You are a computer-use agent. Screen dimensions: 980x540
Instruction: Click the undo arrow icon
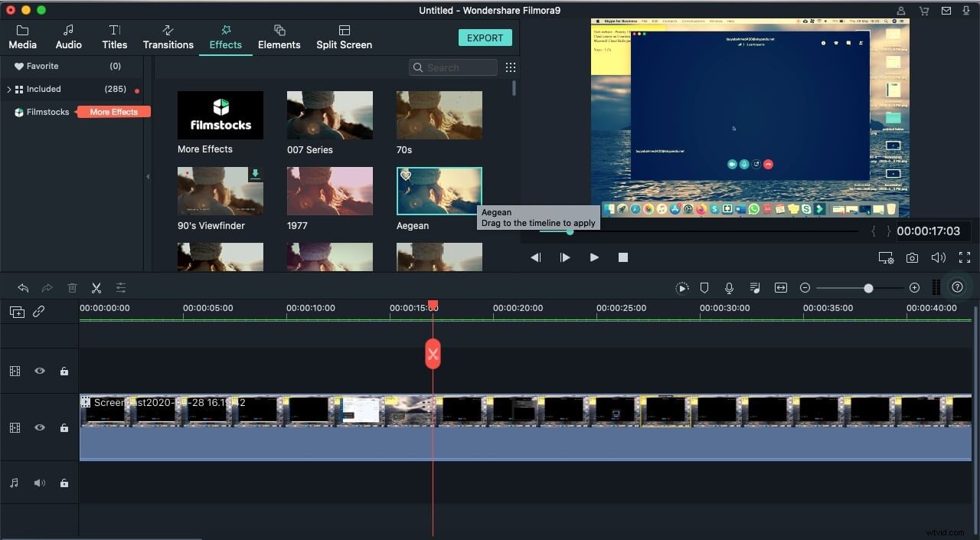click(x=23, y=288)
